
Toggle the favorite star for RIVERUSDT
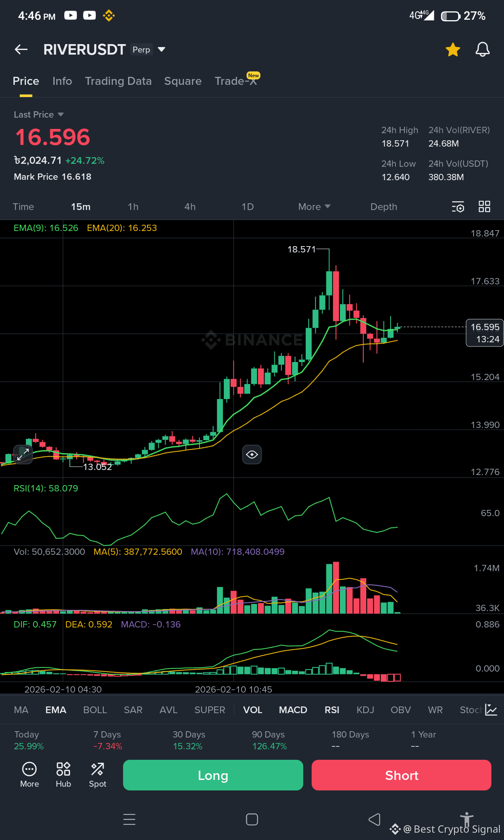pos(453,50)
